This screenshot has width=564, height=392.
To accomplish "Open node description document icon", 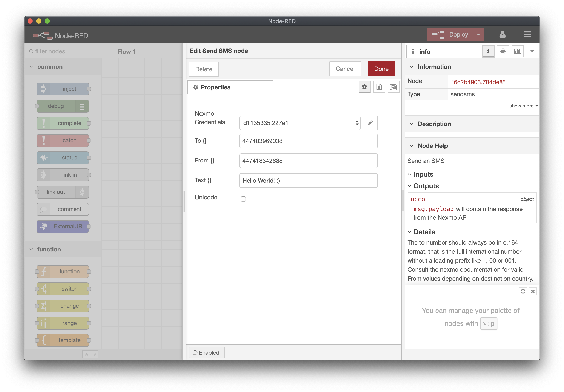I will [x=379, y=87].
